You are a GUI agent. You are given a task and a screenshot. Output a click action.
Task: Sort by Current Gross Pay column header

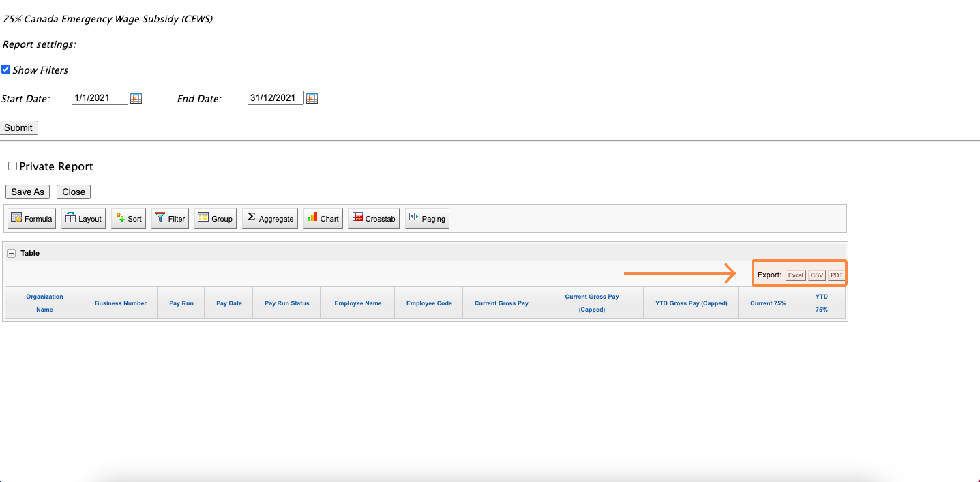[x=501, y=303]
